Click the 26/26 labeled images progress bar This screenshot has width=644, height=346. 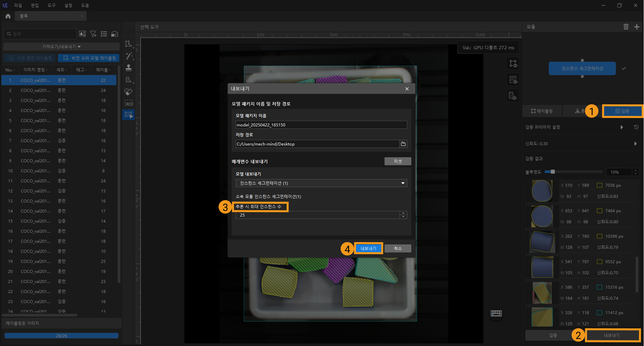[x=61, y=336]
